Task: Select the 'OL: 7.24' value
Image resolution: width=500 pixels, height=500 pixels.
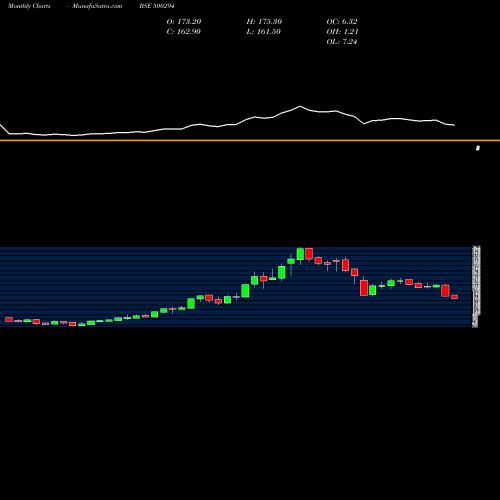Action: (342, 41)
